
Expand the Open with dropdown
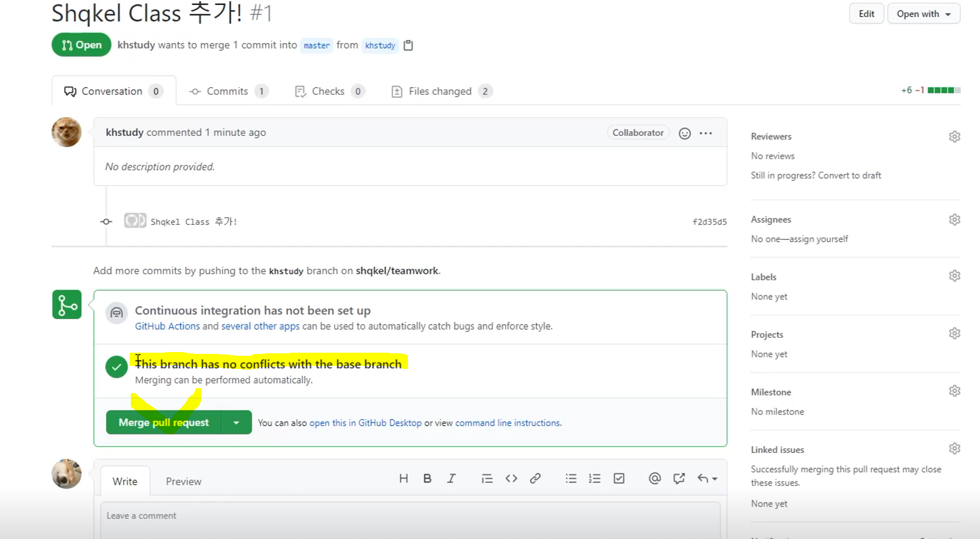(x=924, y=14)
